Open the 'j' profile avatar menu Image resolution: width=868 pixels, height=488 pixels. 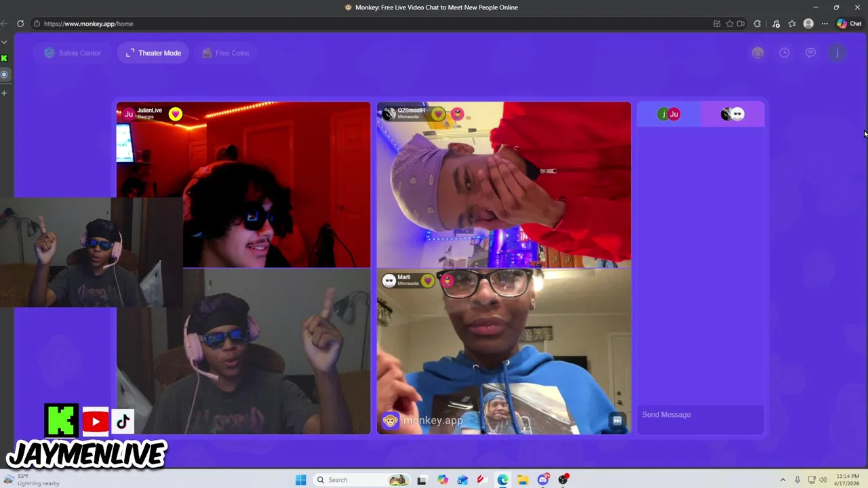click(837, 53)
